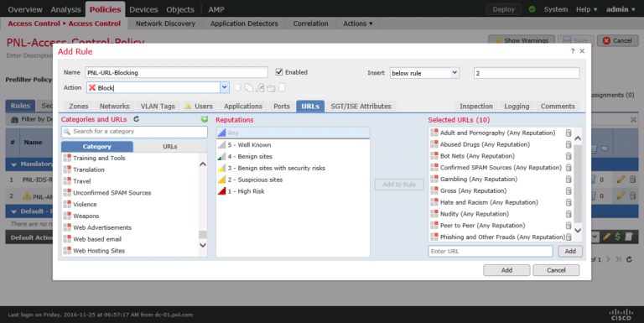This screenshot has width=644, height=323.
Task: Remove Phishing and Other Frauds entry
Action: tap(569, 237)
